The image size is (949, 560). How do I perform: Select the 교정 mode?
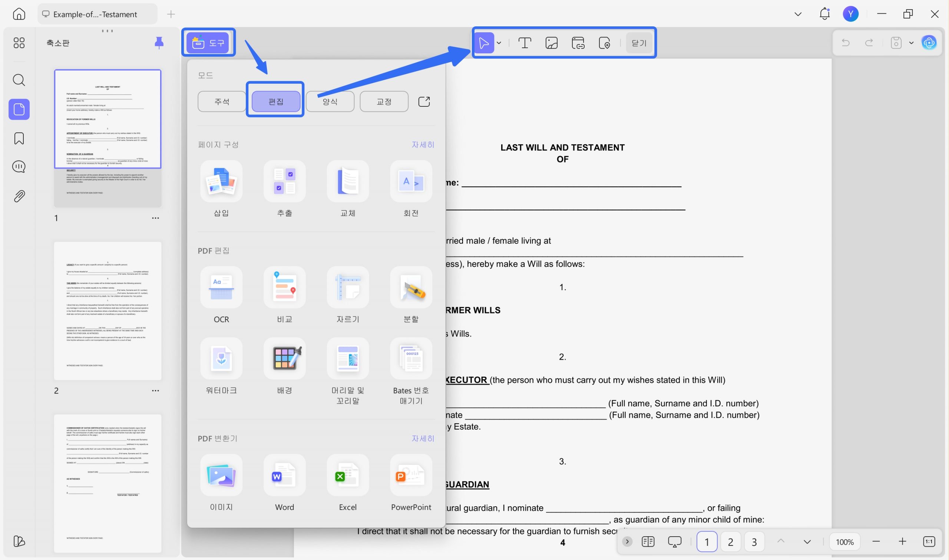(x=384, y=102)
